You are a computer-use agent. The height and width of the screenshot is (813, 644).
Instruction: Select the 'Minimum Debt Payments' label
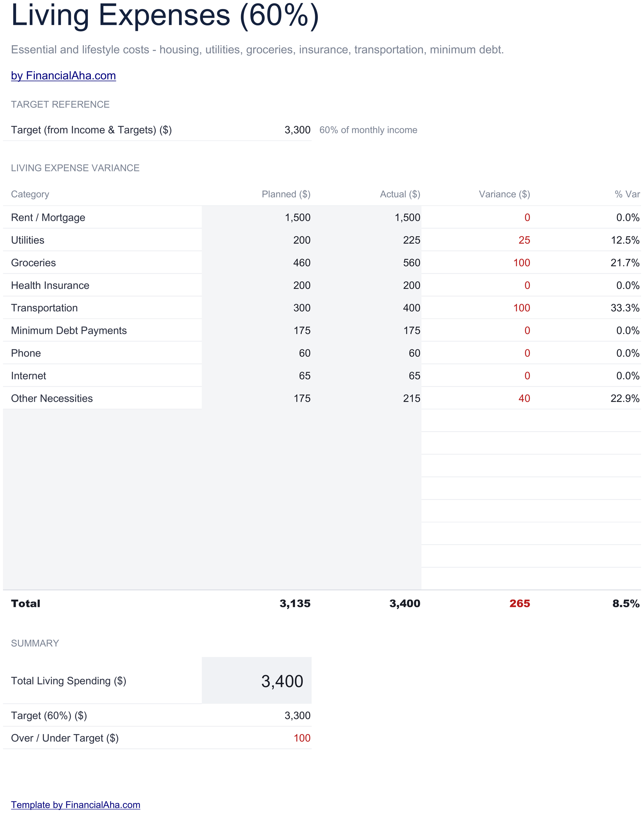69,331
